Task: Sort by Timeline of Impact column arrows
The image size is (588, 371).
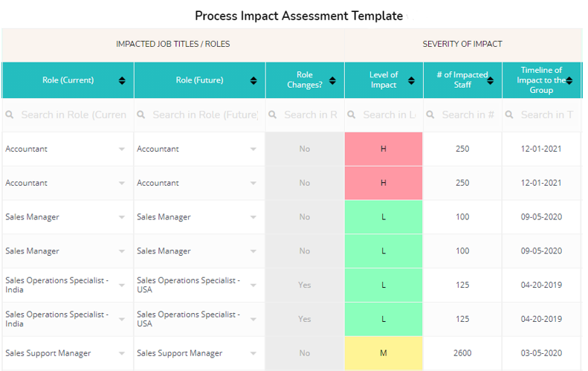Action: [569, 80]
